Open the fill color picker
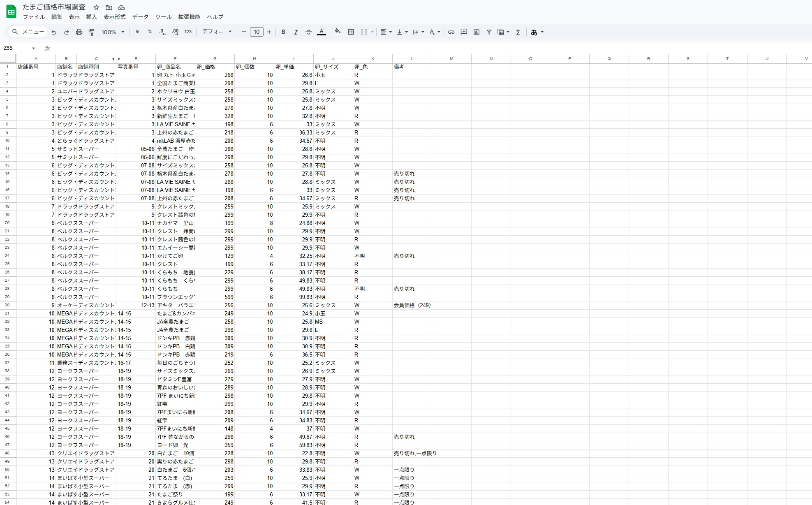Screen dimensions: 812x505 (338, 32)
